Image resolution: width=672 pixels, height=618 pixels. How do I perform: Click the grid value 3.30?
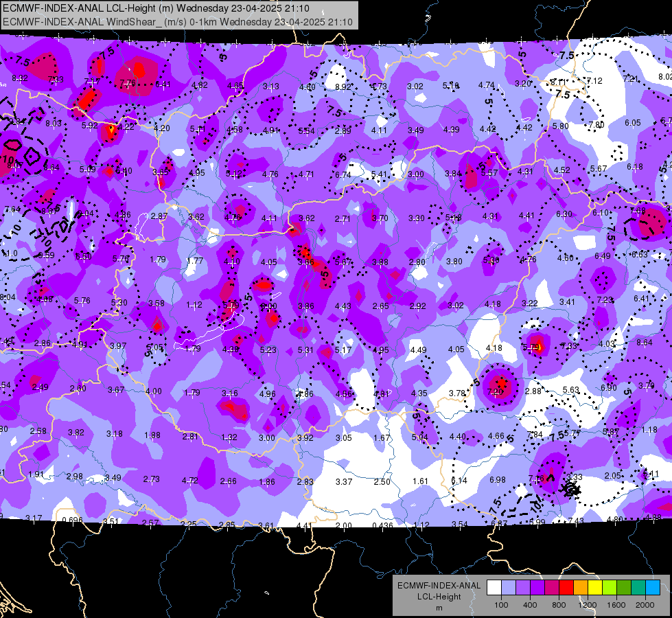click(x=417, y=218)
